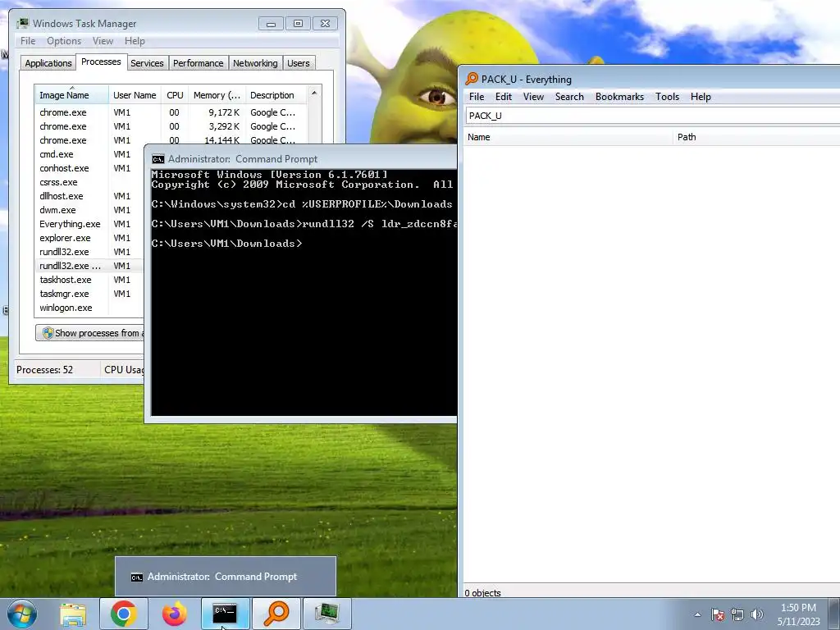Viewport: 840px width, 630px height.
Task: Select chrome.exe row using 3,292 K
Action: coord(171,126)
